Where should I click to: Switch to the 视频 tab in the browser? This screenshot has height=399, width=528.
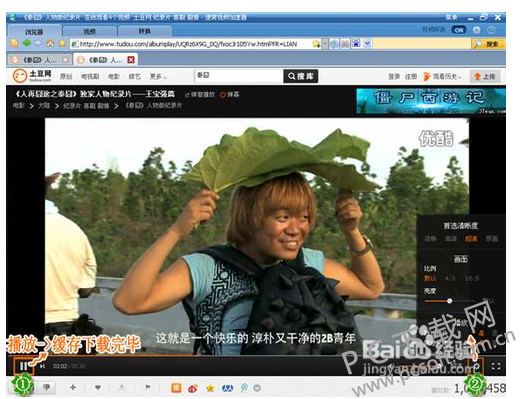[x=90, y=31]
